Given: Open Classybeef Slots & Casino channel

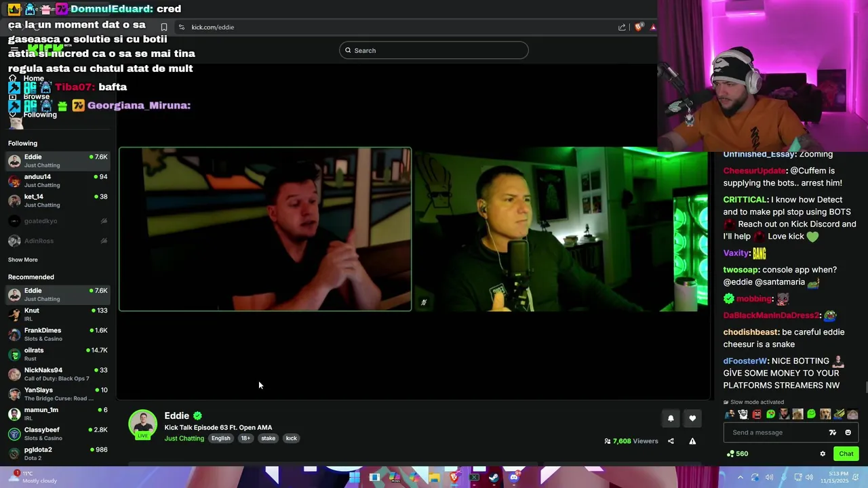Looking at the screenshot, I should click(x=58, y=434).
